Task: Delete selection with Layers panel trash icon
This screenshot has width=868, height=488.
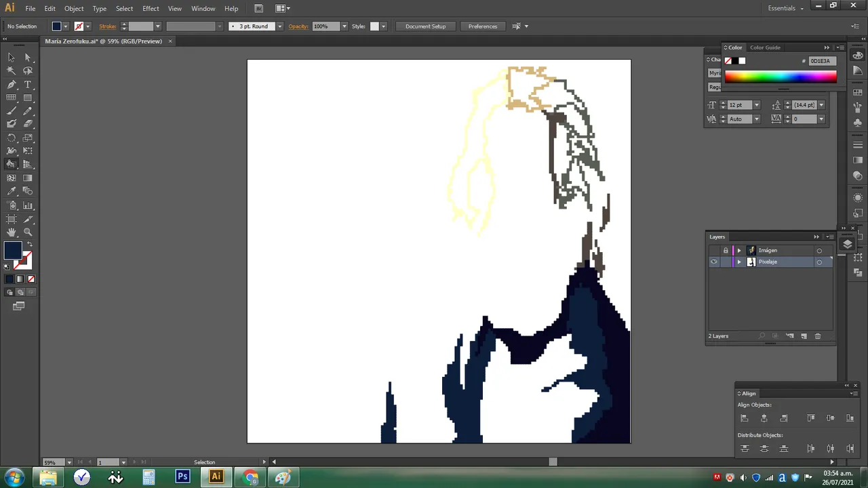Action: click(818, 336)
